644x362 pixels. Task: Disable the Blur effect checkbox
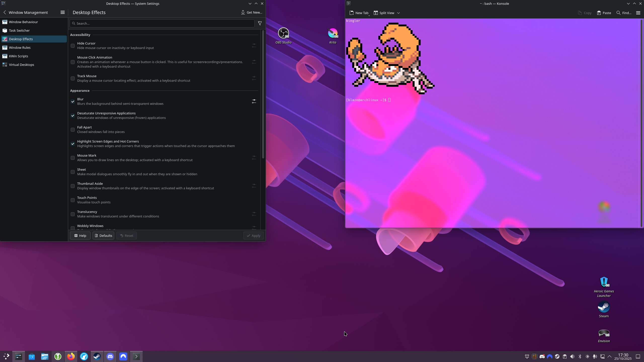tap(73, 102)
